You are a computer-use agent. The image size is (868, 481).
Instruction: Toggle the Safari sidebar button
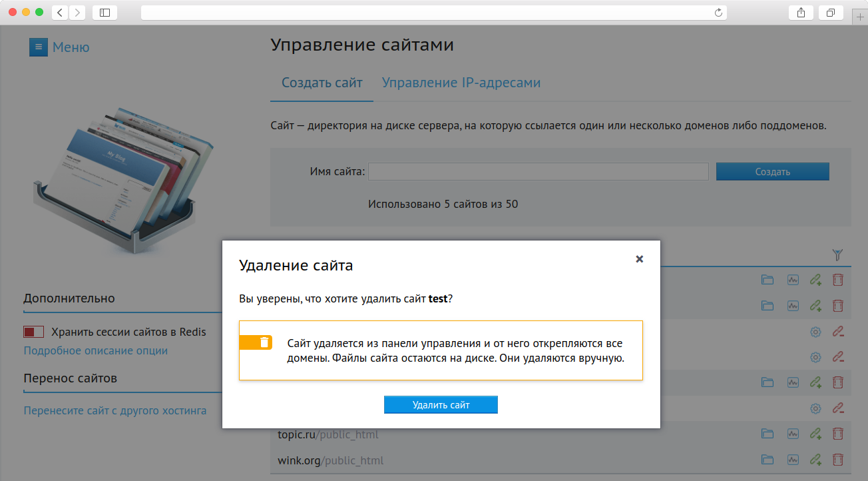pos(105,12)
